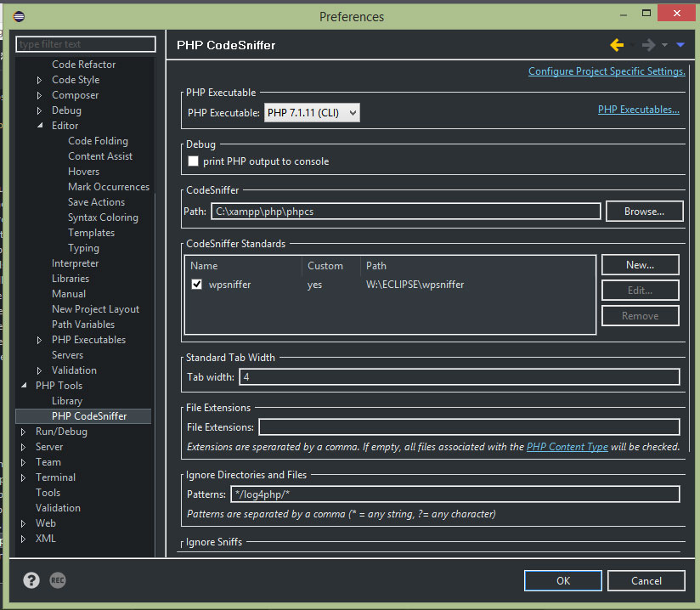Image resolution: width=700 pixels, height=610 pixels.
Task: Click the Tab width field
Action: [x=460, y=377]
